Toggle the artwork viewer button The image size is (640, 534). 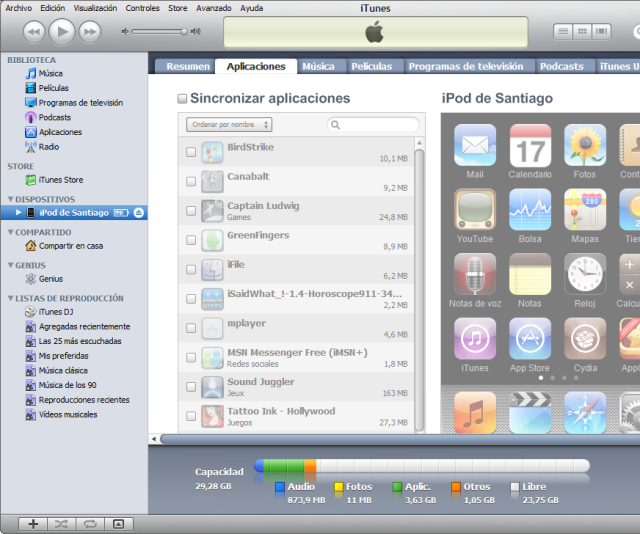coord(119,524)
